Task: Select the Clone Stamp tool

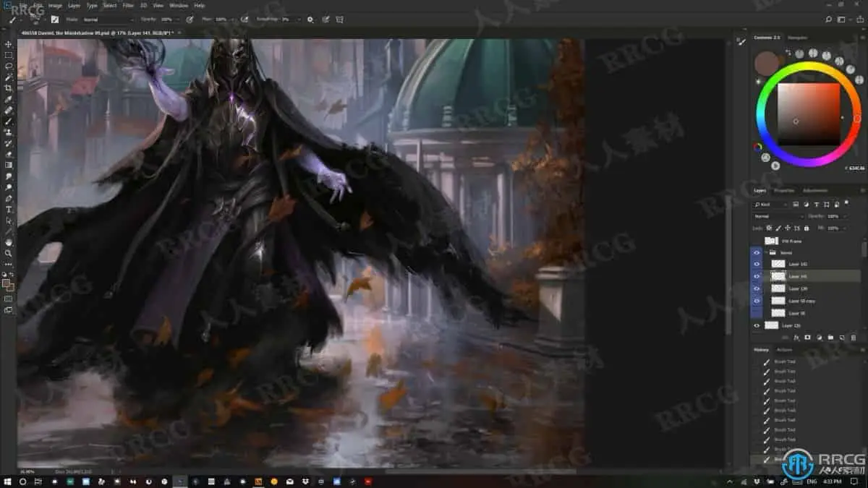Action: coord(9,132)
